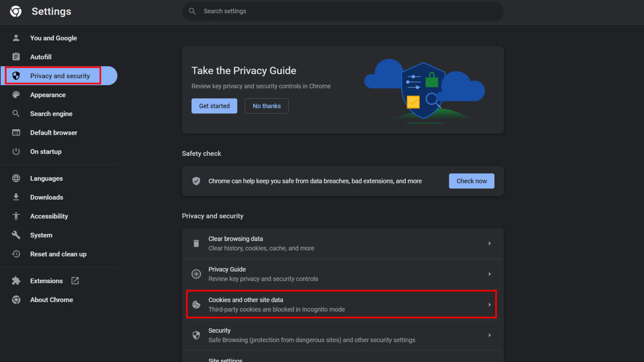Click the trash icon beside Clear browsing data
The image size is (644, 362).
click(196, 243)
